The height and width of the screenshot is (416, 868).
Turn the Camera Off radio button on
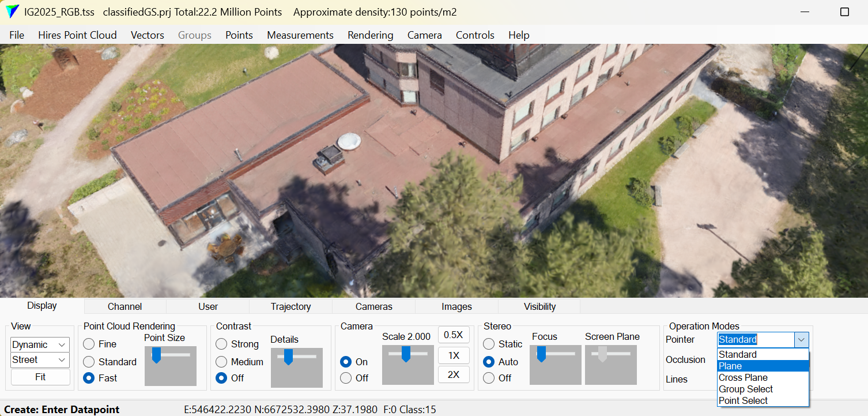pyautogui.click(x=346, y=378)
